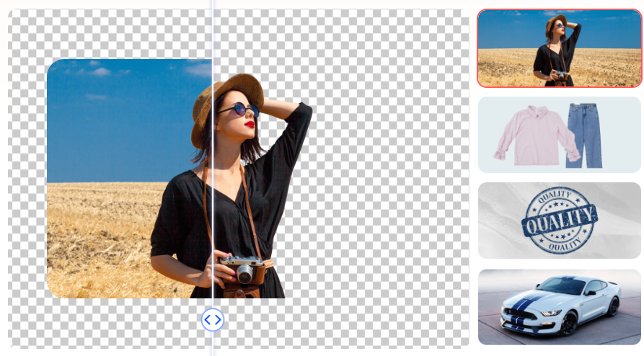This screenshot has width=644, height=356.
Task: Click the before/after comparison slider handle
Action: [213, 319]
